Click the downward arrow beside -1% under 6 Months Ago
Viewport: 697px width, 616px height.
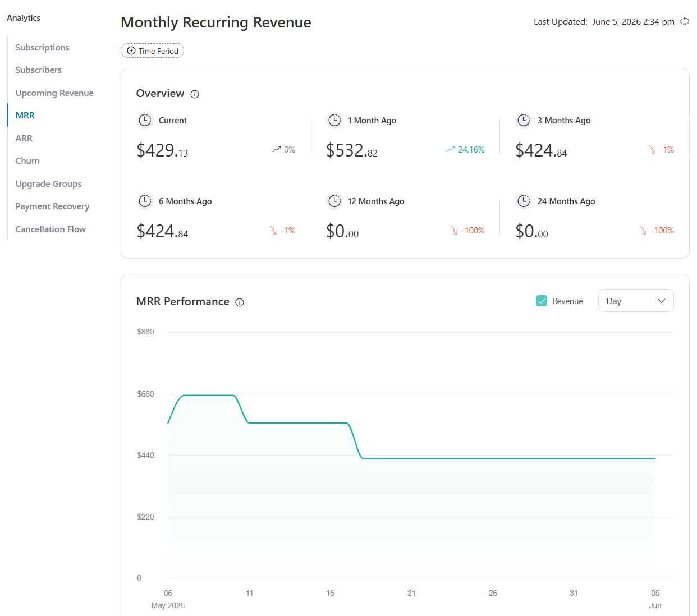click(x=273, y=230)
